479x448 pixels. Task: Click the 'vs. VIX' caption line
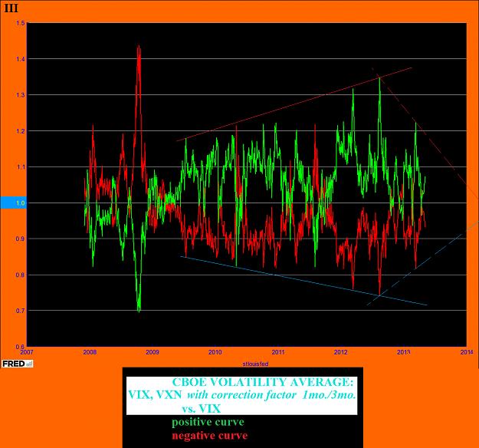click(x=202, y=409)
